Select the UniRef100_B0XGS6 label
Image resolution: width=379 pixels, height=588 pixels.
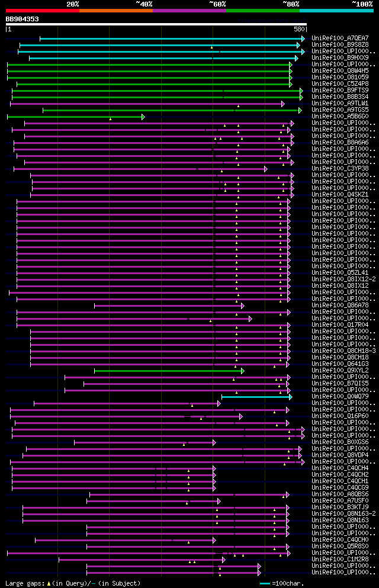[x=340, y=442]
